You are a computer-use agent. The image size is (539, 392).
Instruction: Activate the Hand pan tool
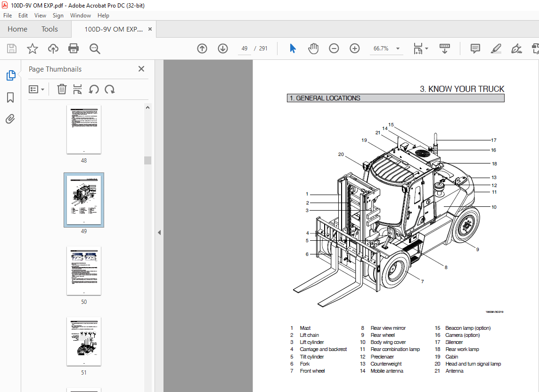[313, 49]
